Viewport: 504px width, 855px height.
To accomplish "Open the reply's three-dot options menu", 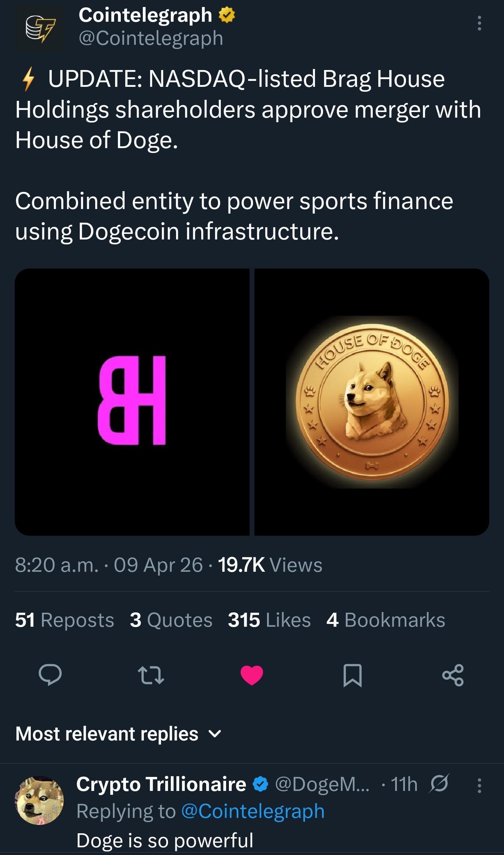I will tap(479, 785).
